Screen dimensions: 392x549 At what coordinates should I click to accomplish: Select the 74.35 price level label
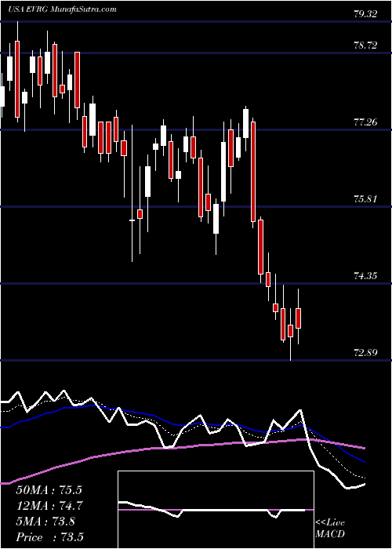[x=365, y=275]
